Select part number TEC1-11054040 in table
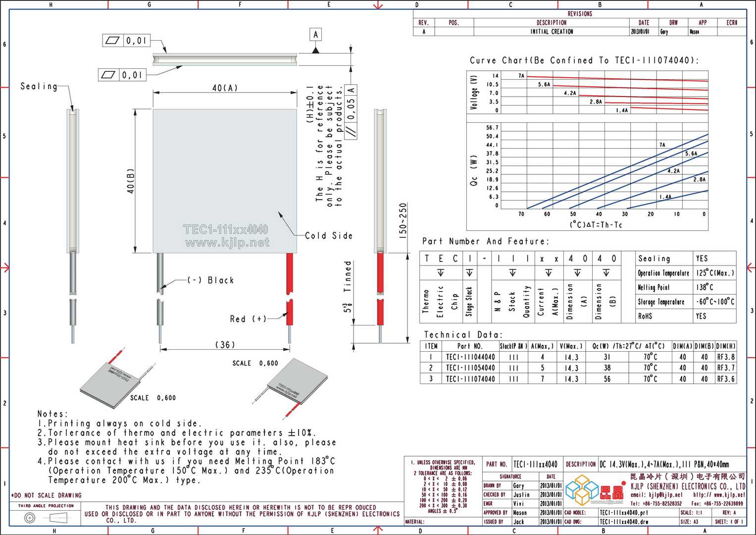The height and width of the screenshot is (535, 756). click(470, 368)
